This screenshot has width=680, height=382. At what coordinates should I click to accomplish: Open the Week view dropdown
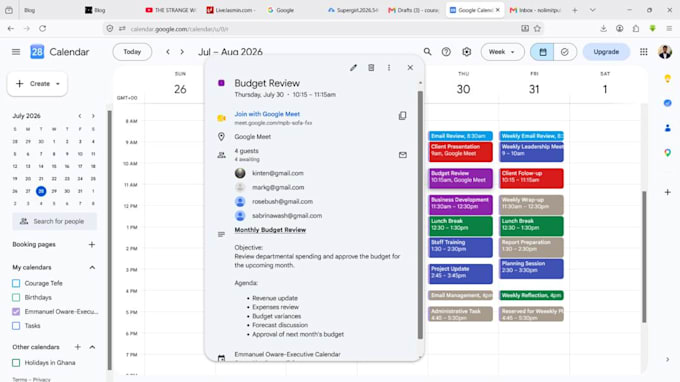502,52
